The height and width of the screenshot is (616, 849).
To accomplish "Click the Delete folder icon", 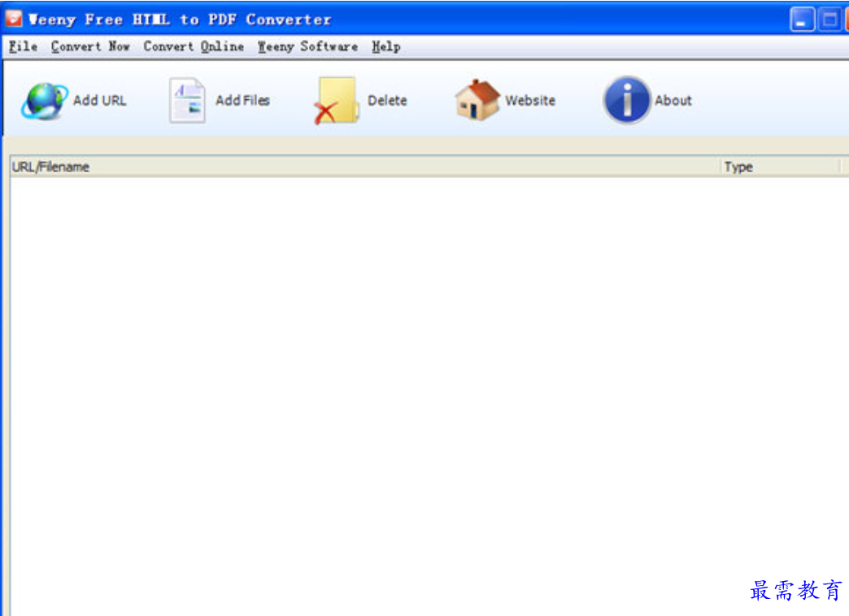I will coord(336,101).
